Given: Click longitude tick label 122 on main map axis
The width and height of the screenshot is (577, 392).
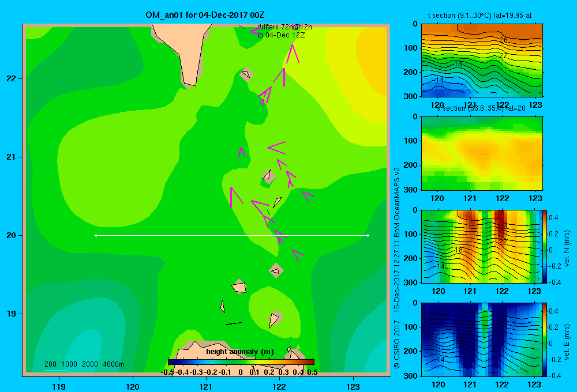Looking at the screenshot, I should [279, 386].
